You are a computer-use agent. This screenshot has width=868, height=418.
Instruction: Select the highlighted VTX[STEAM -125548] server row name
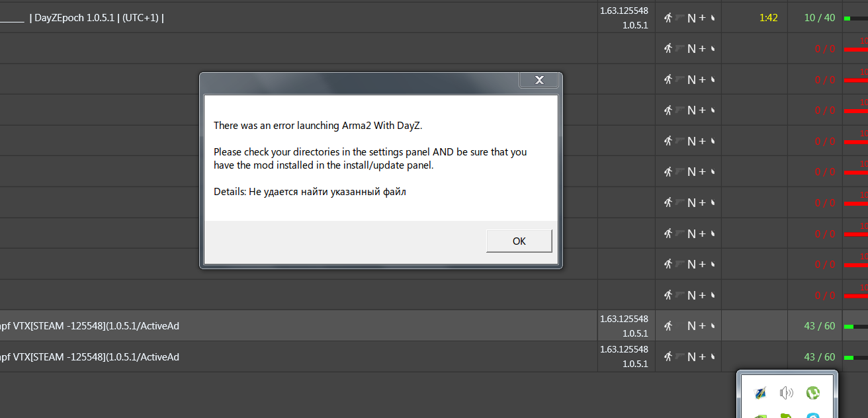(90, 325)
